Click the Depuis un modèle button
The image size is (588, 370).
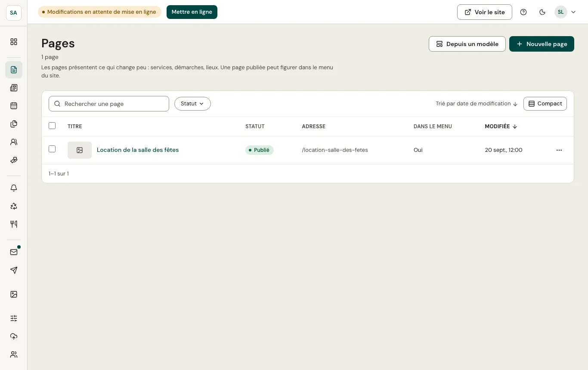[467, 44]
